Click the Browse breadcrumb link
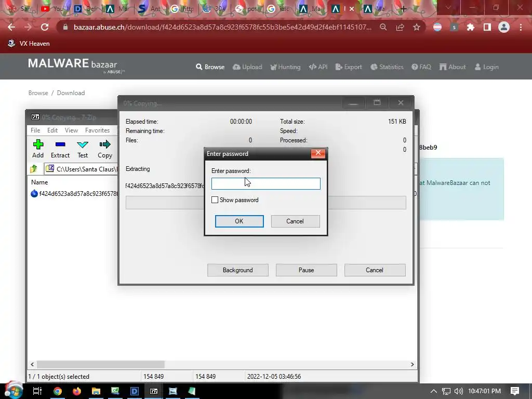532x399 pixels. 38,93
